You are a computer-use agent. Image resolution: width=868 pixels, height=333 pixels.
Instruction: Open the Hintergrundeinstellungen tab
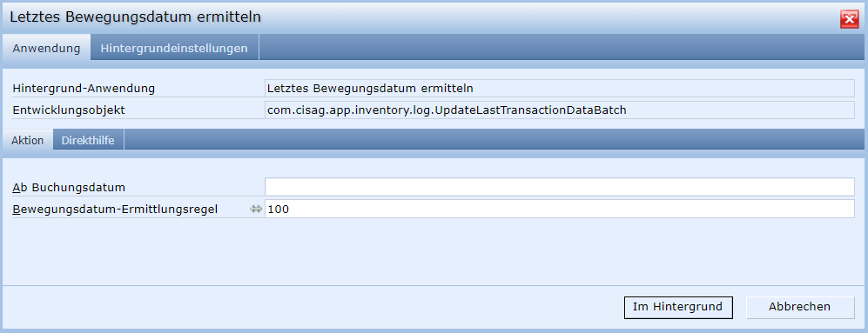point(174,48)
